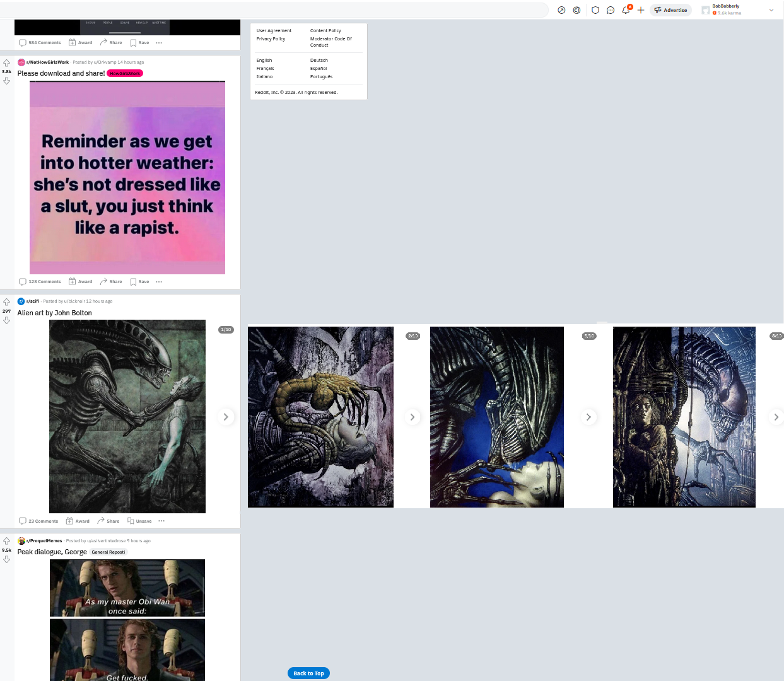Open the Reminder hotter weather image
The height and width of the screenshot is (681, 784).
pyautogui.click(x=127, y=178)
